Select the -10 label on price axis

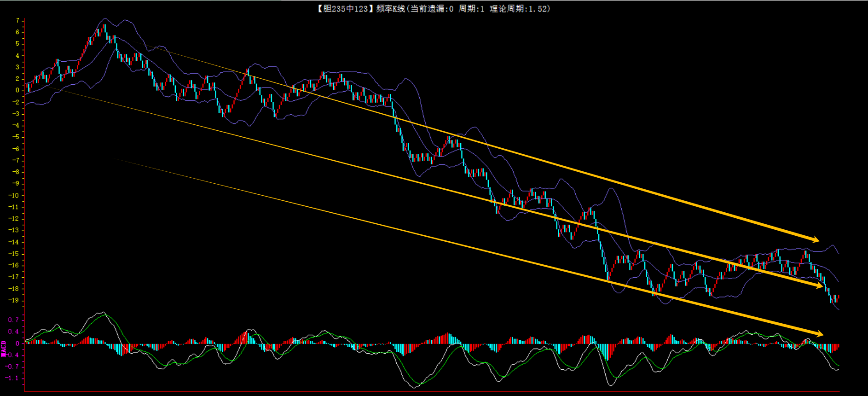[x=14, y=195]
